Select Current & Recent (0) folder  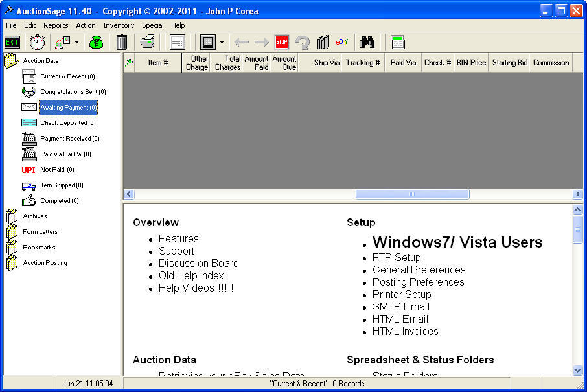point(68,76)
